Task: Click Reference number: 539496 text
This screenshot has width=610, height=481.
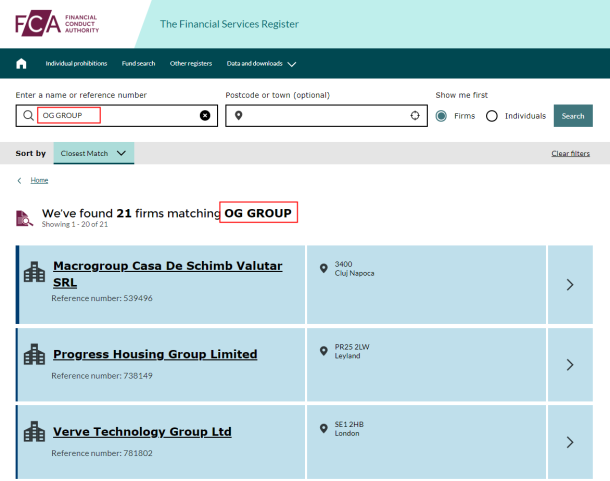Action: [x=102, y=298]
